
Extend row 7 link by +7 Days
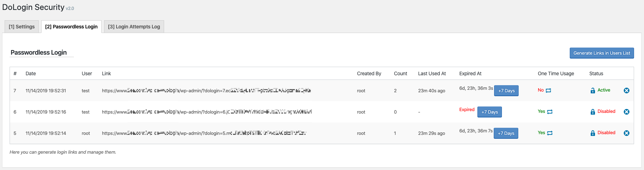507,91
